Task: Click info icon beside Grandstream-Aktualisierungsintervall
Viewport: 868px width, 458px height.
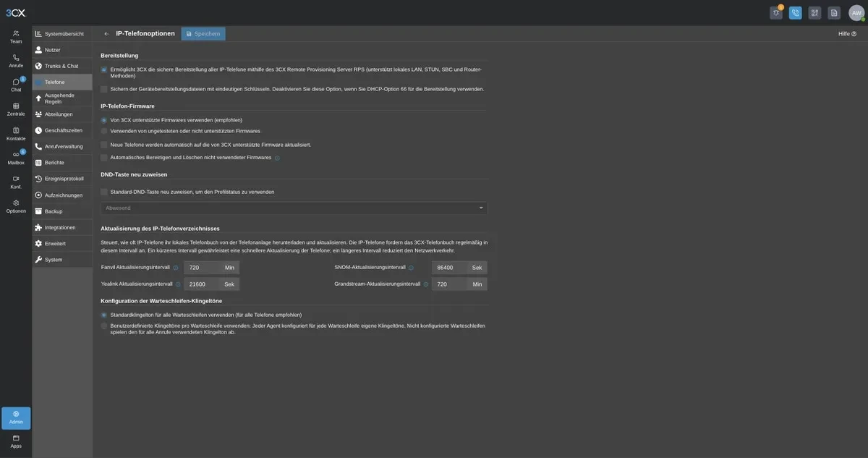Action: (426, 284)
